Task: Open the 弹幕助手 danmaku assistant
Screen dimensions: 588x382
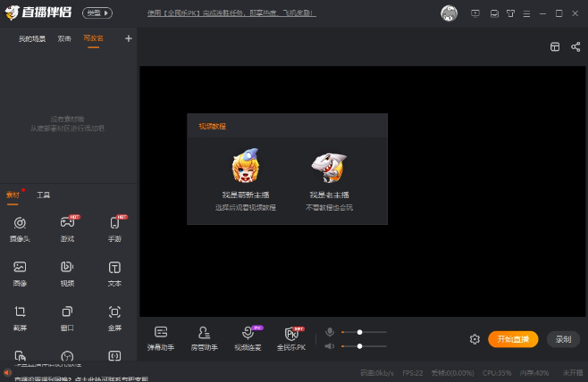Action: [x=161, y=338]
